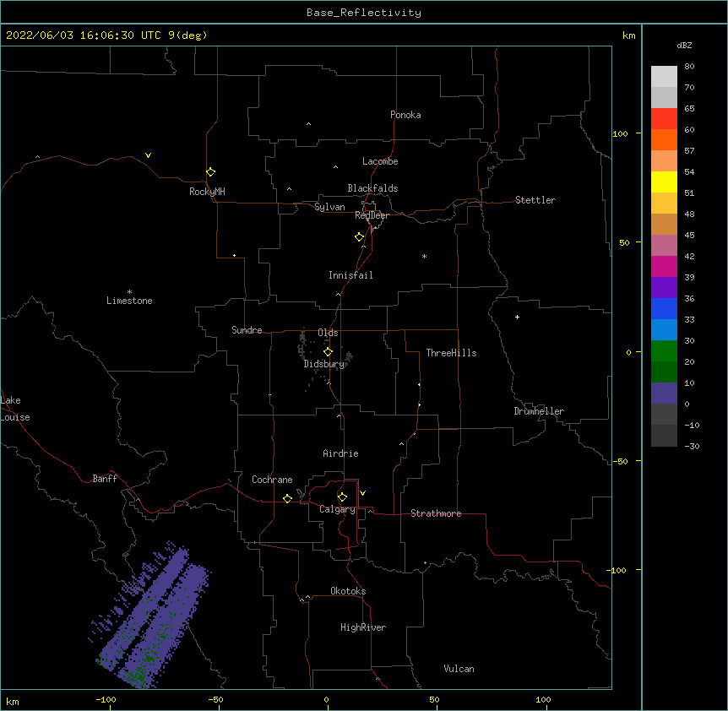
Task: Click the Sylvan label
Action: 329,207
